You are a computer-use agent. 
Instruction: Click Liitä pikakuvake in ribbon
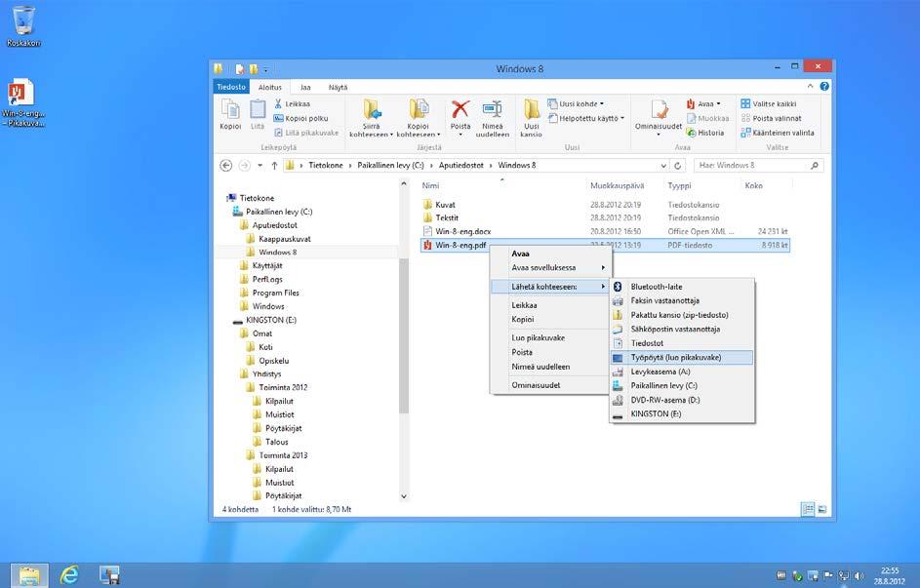coord(305,133)
